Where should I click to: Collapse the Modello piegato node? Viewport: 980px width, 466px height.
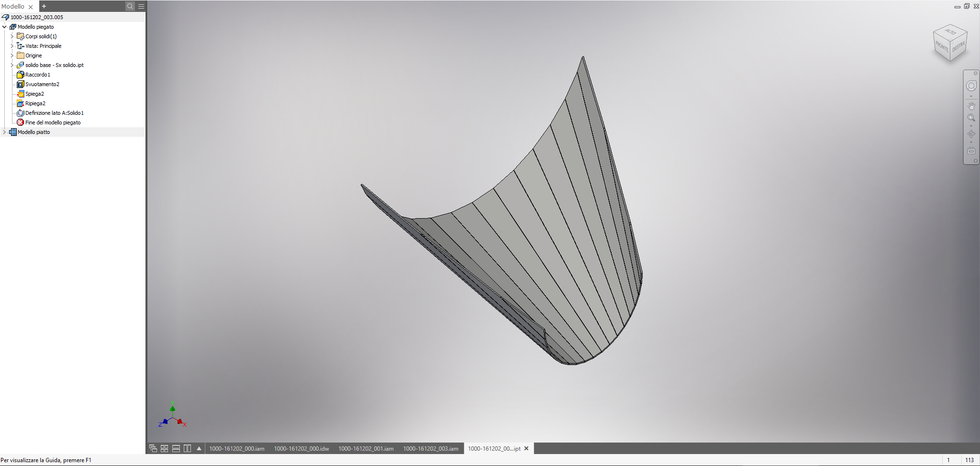click(4, 27)
